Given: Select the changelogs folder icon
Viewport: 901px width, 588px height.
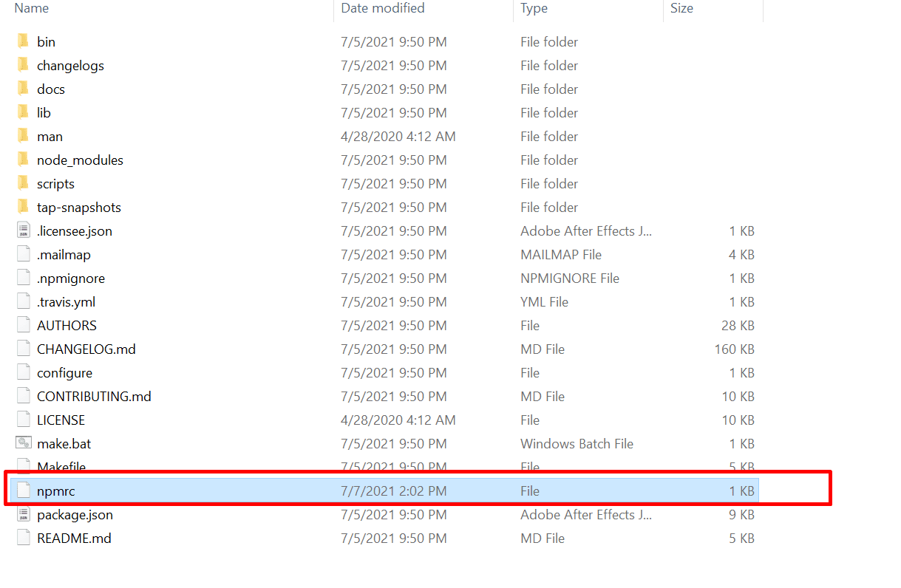Looking at the screenshot, I should pos(23,65).
